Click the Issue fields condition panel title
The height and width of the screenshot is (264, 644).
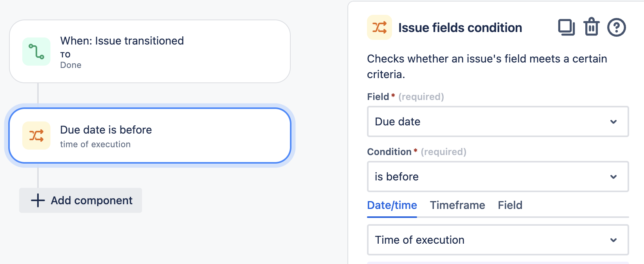pos(460,28)
